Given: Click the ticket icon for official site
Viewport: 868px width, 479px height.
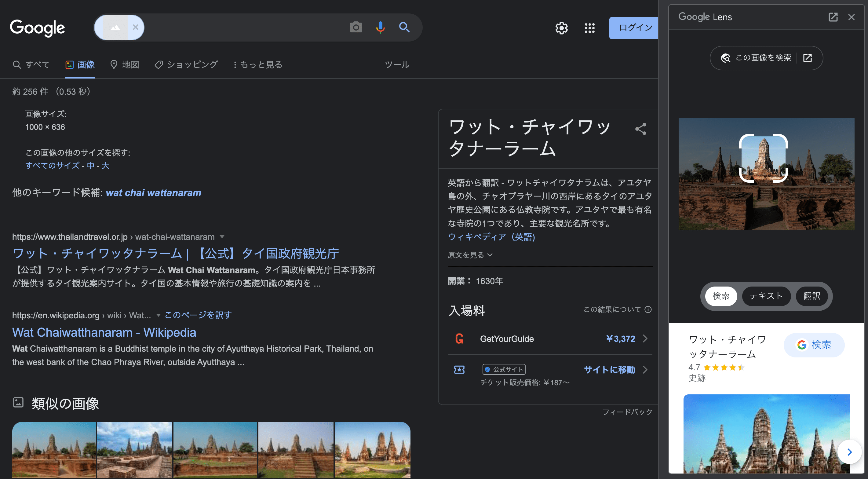Looking at the screenshot, I should tap(459, 370).
